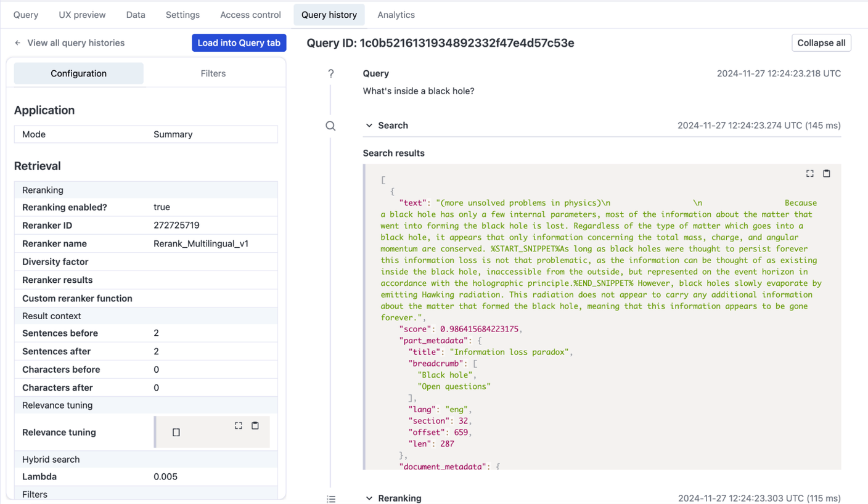The height and width of the screenshot is (504, 868).
Task: Copy search results to clipboard
Action: tap(826, 174)
